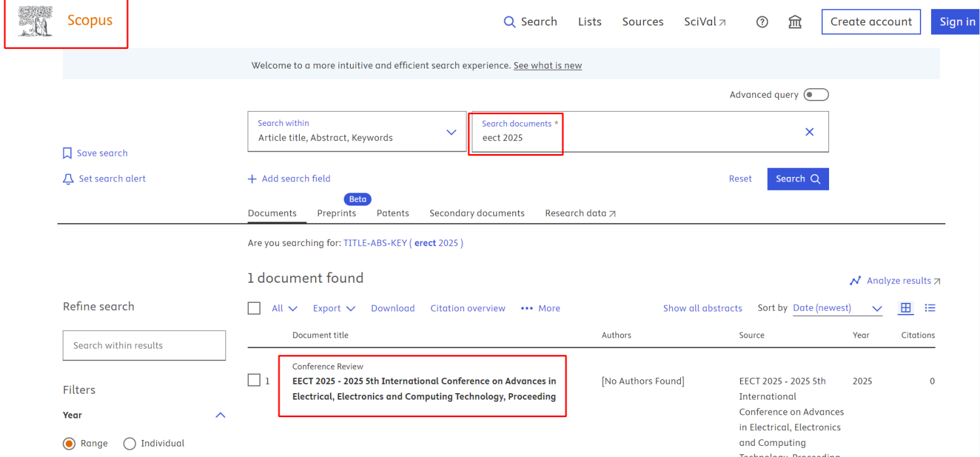The image size is (980, 457).
Task: Click the Citations column header
Action: [x=918, y=335]
